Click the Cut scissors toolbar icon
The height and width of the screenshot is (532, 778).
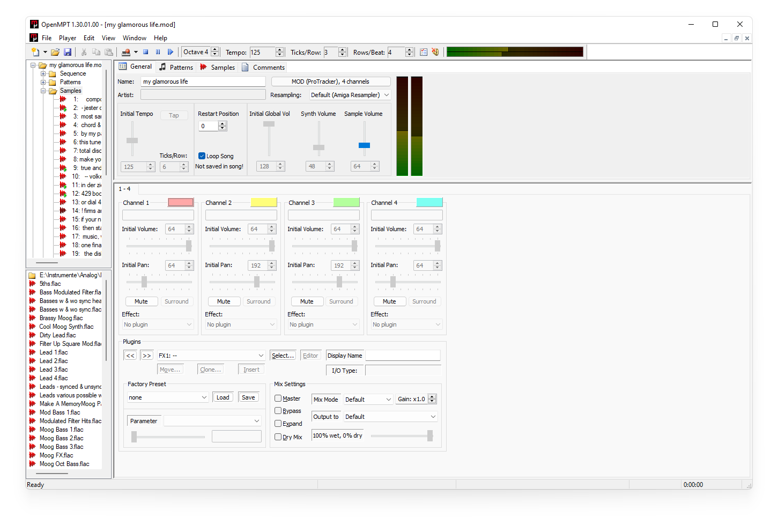pos(84,52)
